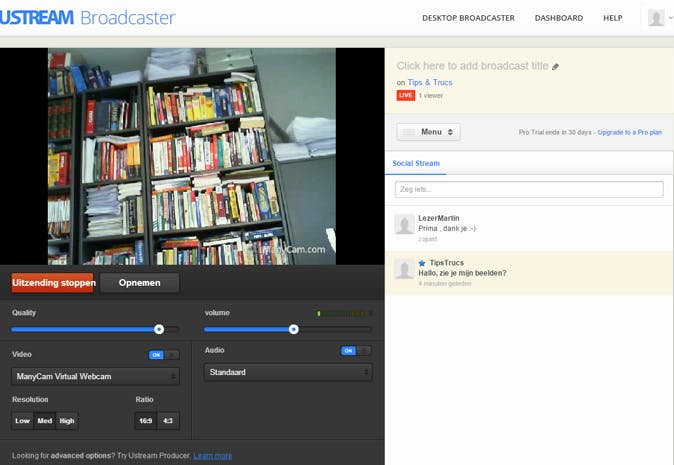Click the pencil icon to edit broadcast title

point(556,67)
